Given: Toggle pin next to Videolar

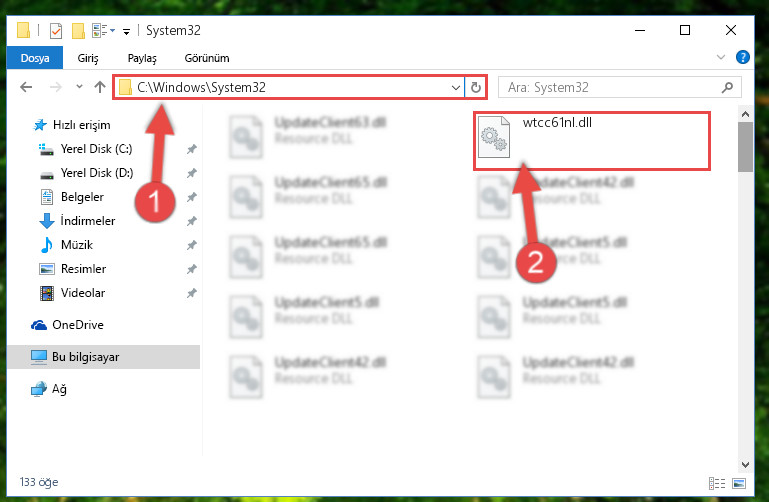Looking at the screenshot, I should click(192, 293).
